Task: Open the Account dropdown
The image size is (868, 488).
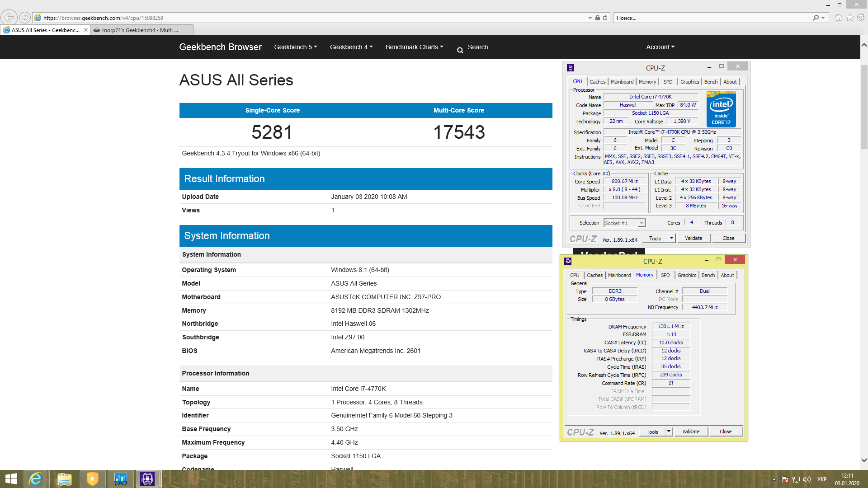Action: coord(660,47)
